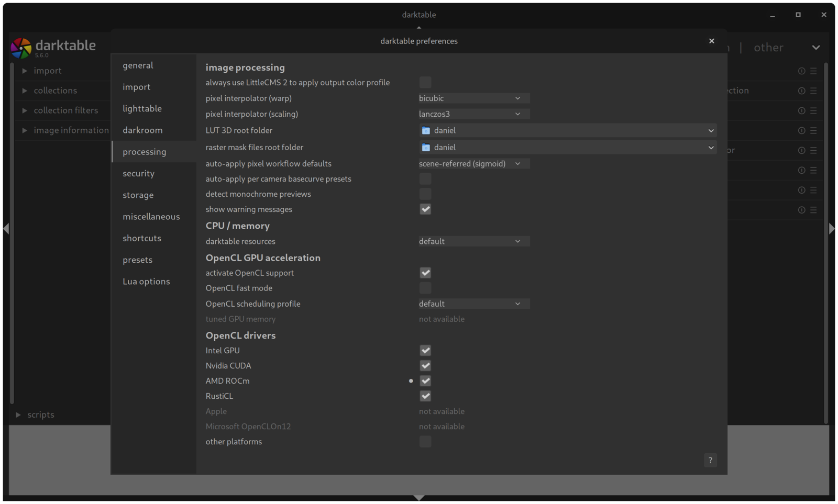
Task: Enable always use LittleCMS 2 checkbox
Action: coord(425,83)
